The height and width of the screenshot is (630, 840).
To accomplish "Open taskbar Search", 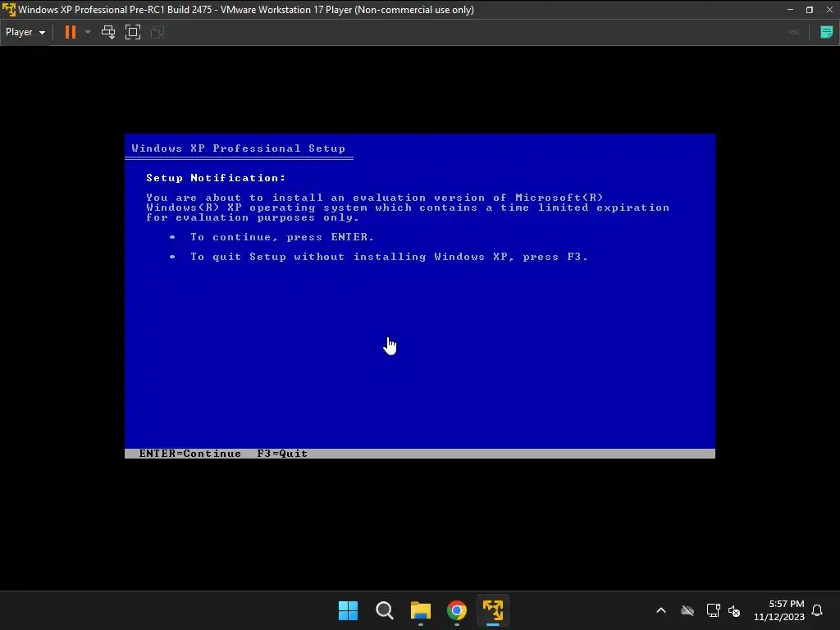I will (x=384, y=610).
